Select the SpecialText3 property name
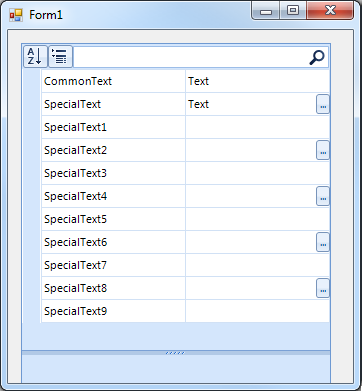362x391 pixels. (x=75, y=173)
